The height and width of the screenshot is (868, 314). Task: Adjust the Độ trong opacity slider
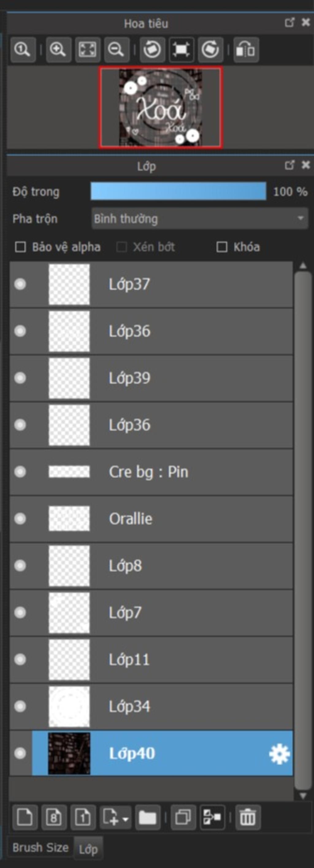point(178,192)
